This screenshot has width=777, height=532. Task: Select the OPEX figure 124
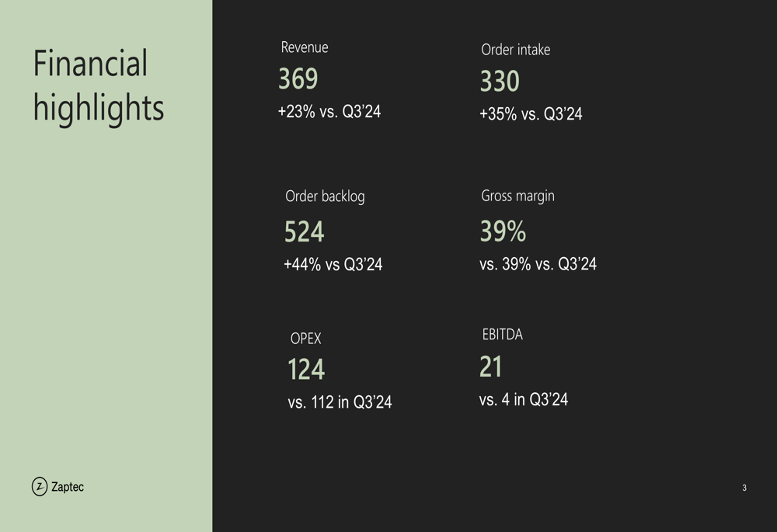pyautogui.click(x=306, y=370)
